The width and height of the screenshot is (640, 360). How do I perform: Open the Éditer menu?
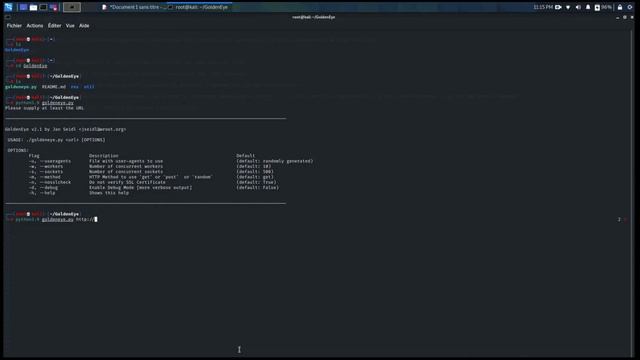pos(54,25)
